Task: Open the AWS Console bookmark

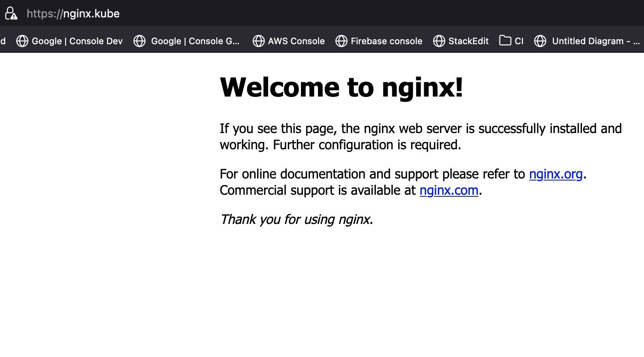Action: (x=288, y=41)
